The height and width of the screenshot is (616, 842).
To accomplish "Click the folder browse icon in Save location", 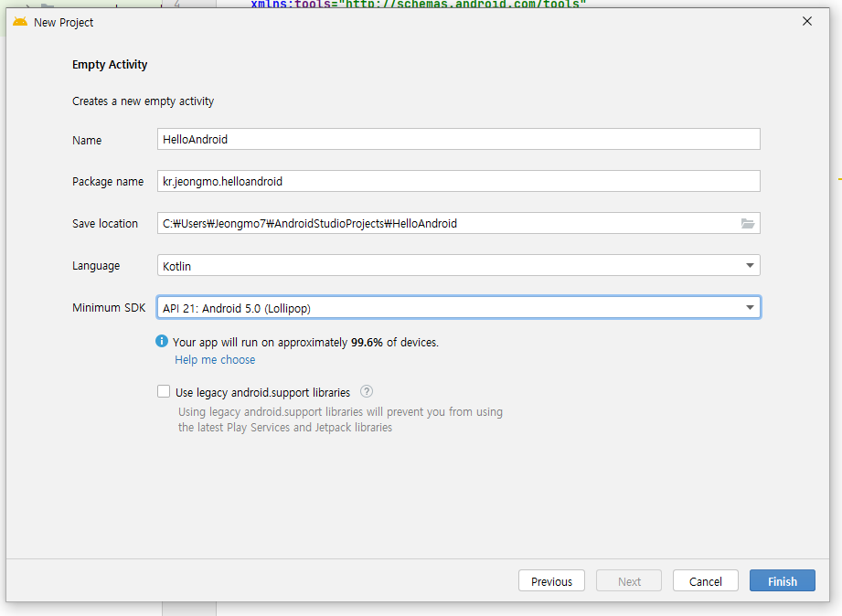I will coord(748,223).
